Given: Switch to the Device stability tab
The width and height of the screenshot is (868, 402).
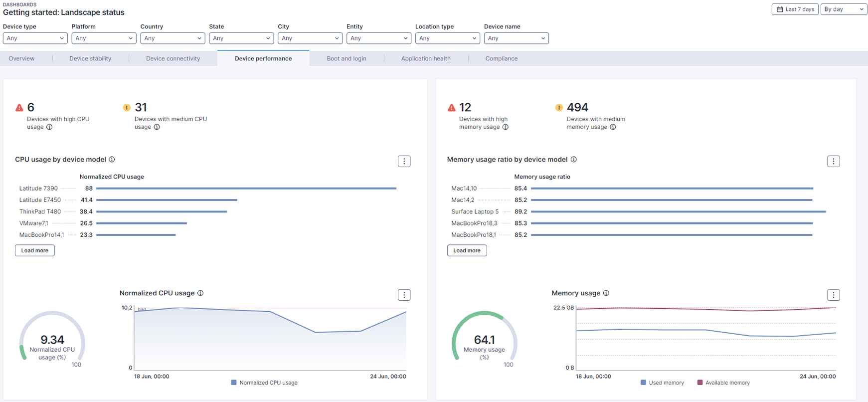Looking at the screenshot, I should tap(90, 58).
